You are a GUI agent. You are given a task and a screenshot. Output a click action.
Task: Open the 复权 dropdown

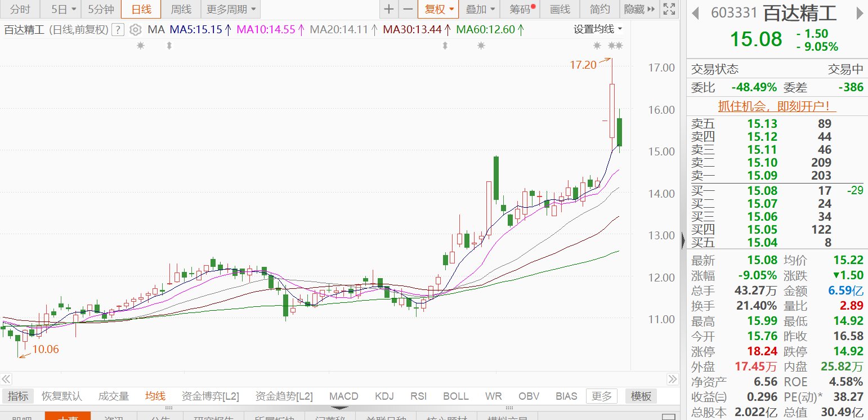tap(438, 9)
